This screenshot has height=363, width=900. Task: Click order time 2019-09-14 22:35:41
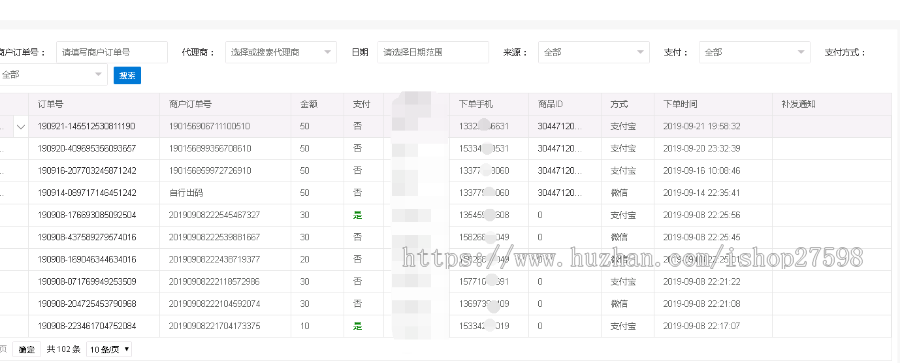click(701, 193)
